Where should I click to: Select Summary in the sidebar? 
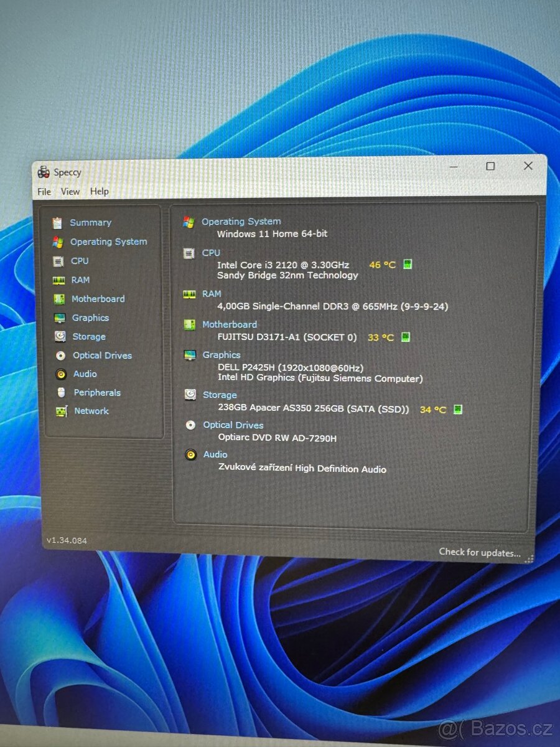click(x=91, y=223)
